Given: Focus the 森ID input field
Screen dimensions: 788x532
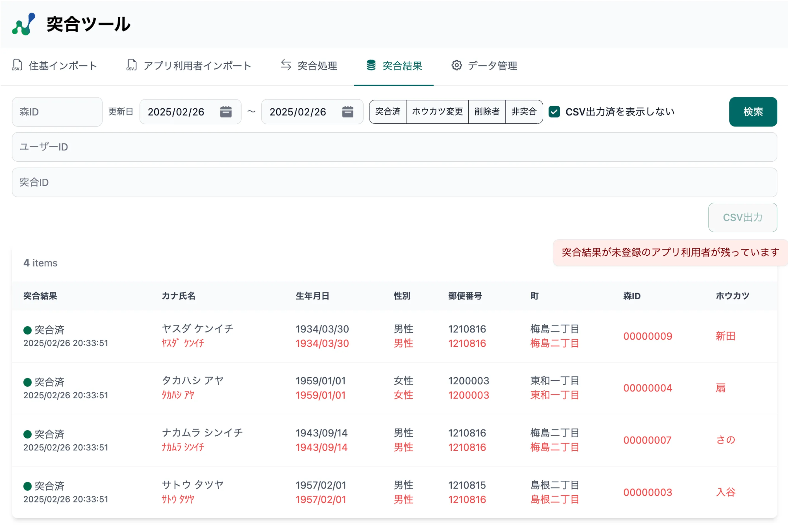Looking at the screenshot, I should [x=57, y=112].
